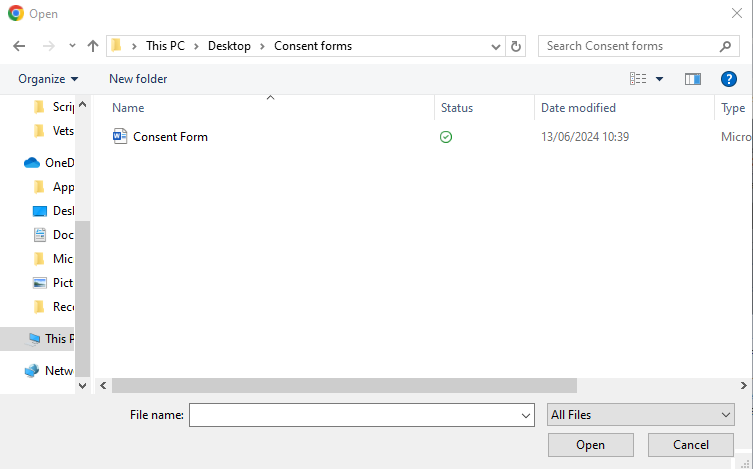Open the Mic folder in sidebar

(x=54, y=259)
